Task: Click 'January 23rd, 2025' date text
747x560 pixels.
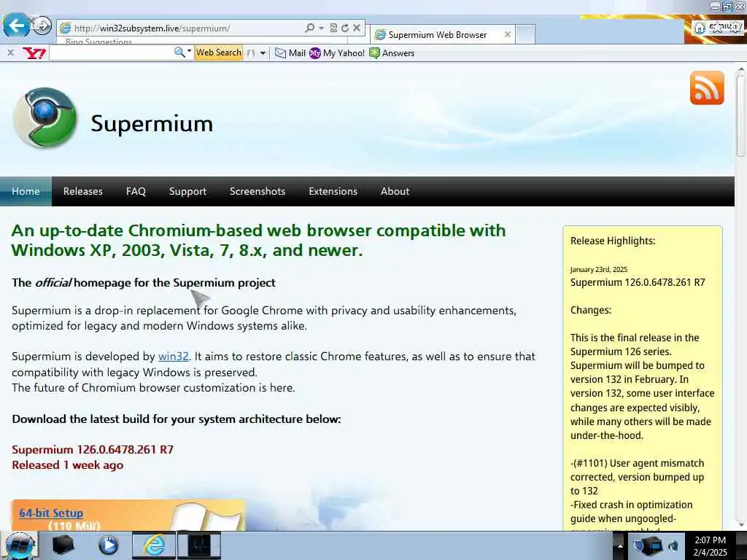Action: click(x=599, y=269)
